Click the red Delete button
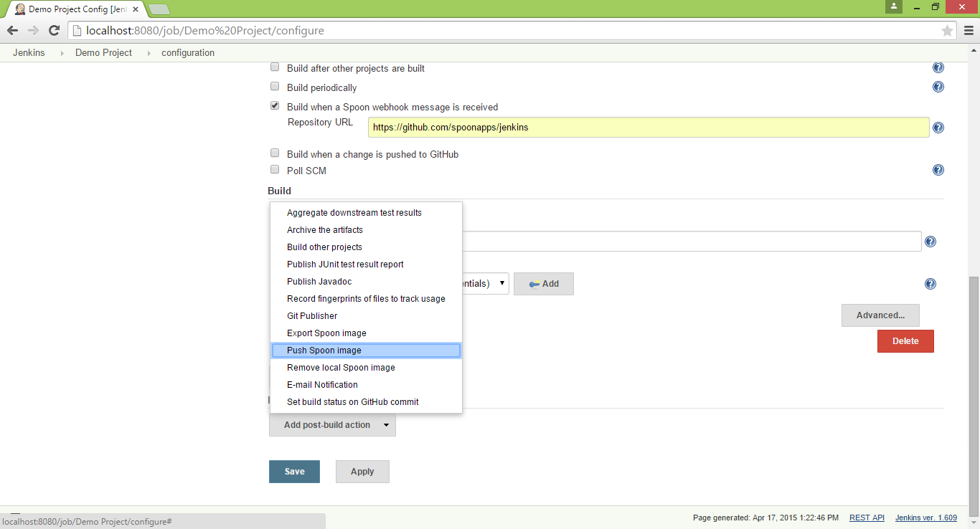Viewport: 980px width, 529px height. click(905, 341)
